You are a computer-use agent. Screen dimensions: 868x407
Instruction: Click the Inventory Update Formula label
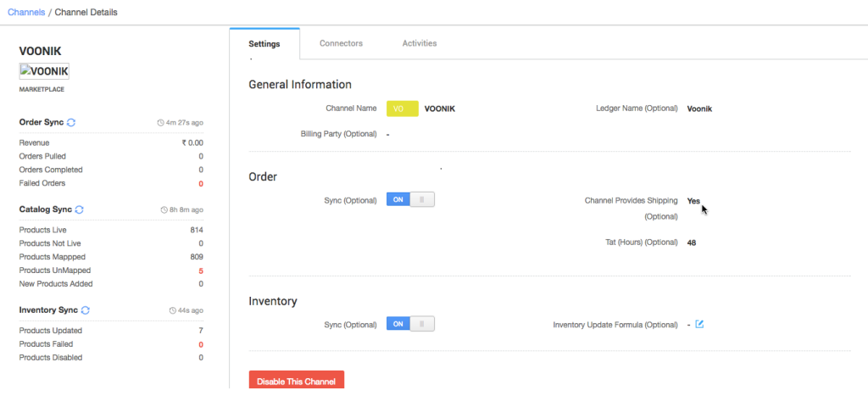pyautogui.click(x=615, y=325)
